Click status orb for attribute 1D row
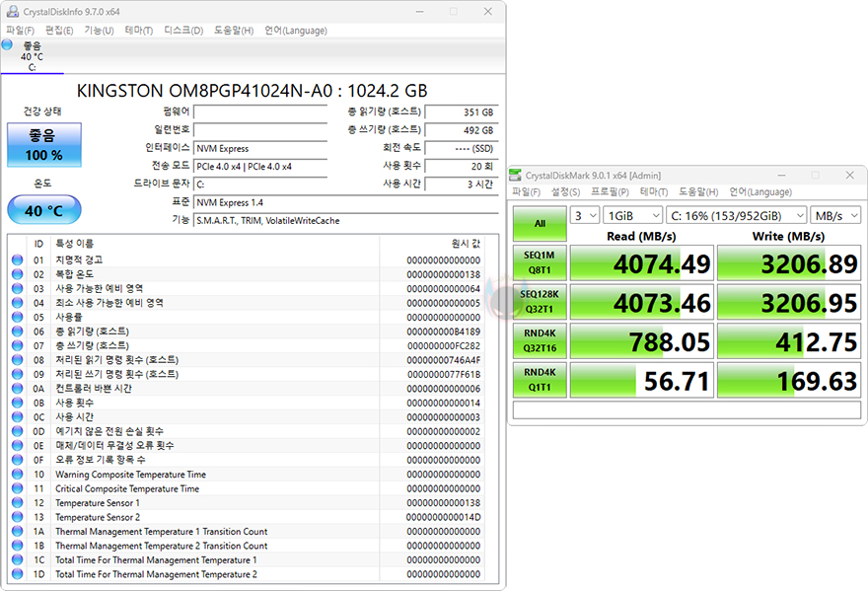The image size is (868, 591). click(17, 574)
